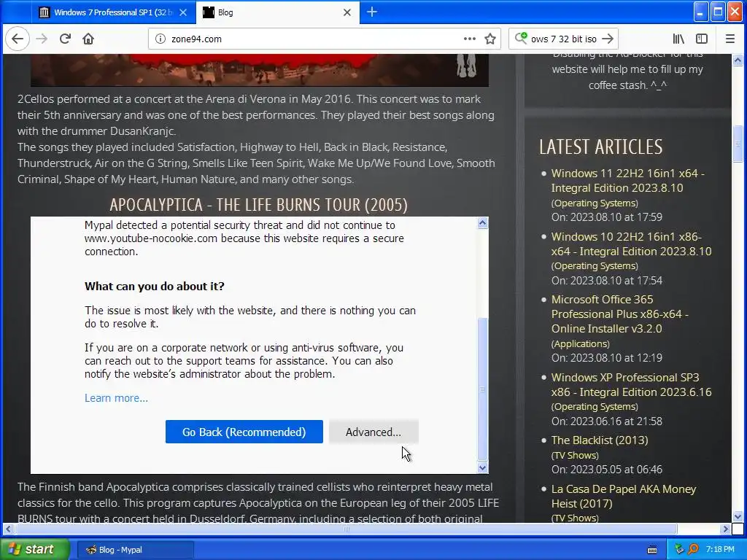Minimize the browser window
747x560 pixels.
coord(700,12)
